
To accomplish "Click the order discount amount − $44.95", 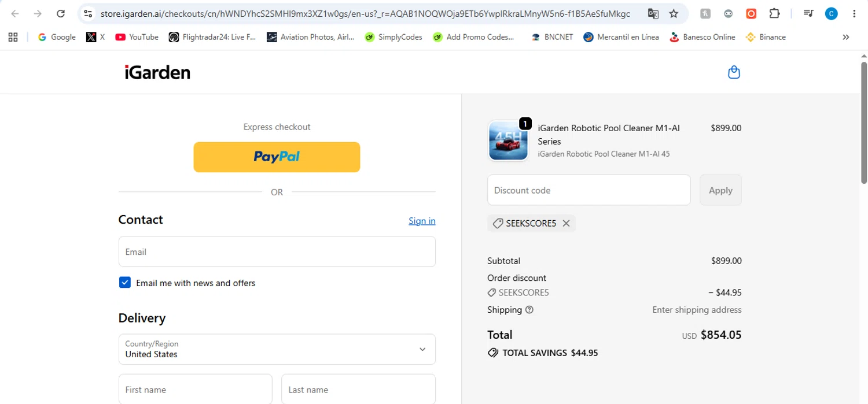I will [x=724, y=292].
